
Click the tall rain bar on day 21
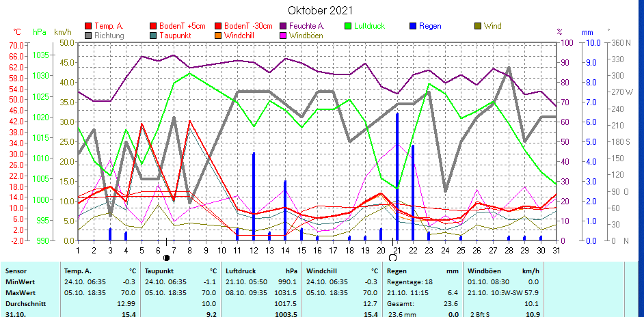click(397, 176)
